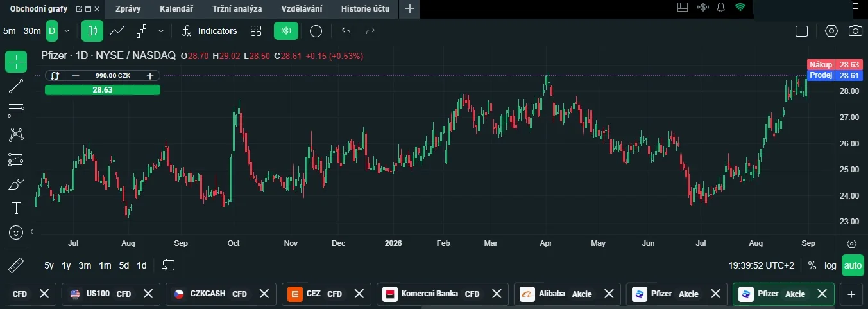
Task: Open chart settings hexagon icon
Action: (x=831, y=31)
